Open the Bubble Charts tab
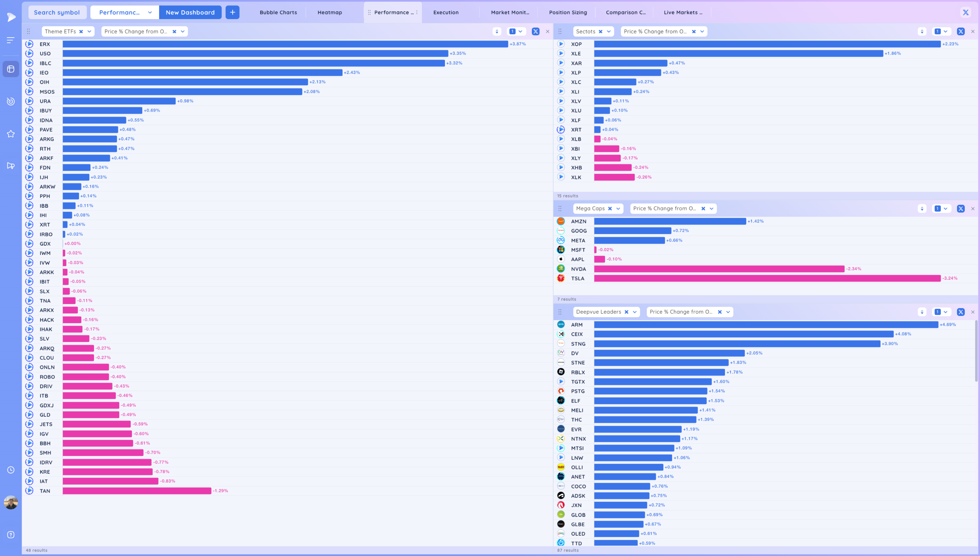This screenshot has height=556, width=980. (278, 12)
